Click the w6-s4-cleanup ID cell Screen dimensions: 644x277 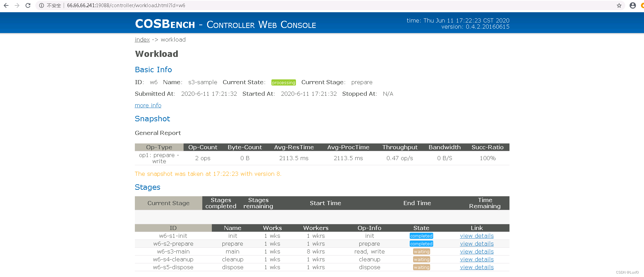pyautogui.click(x=173, y=259)
